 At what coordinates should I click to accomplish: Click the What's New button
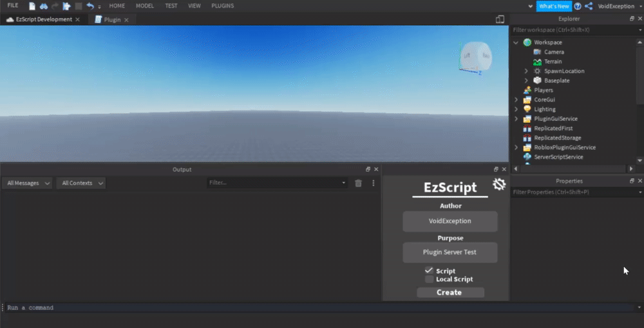coord(554,6)
